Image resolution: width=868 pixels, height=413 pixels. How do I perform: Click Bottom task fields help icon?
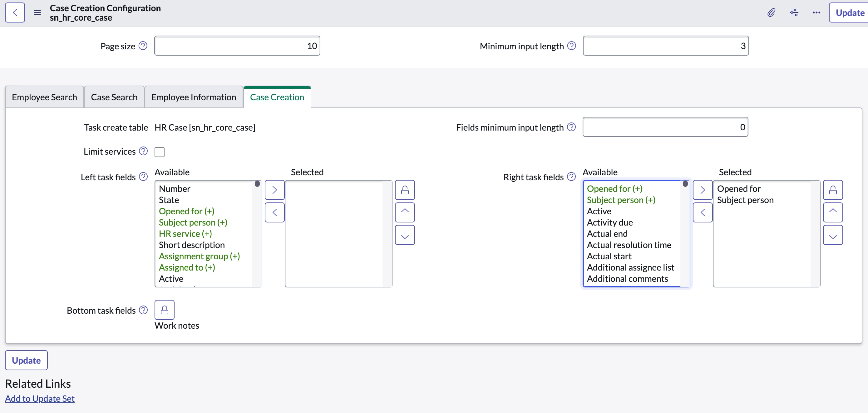[x=143, y=310]
